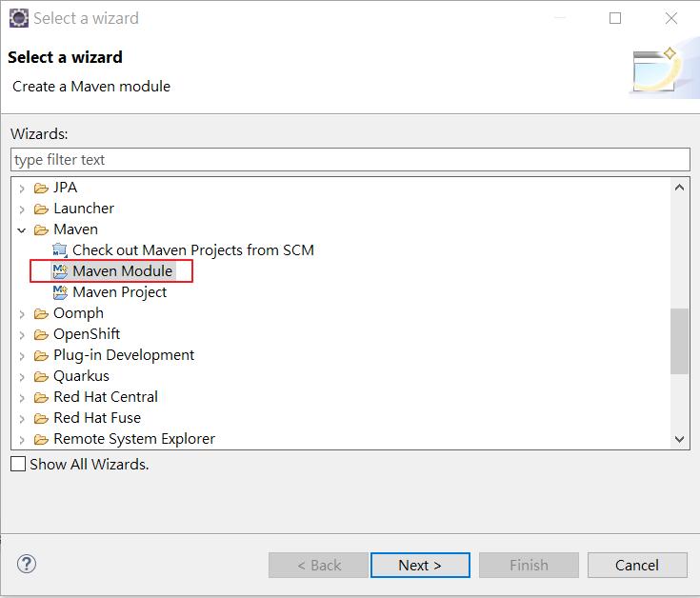Expand the OpenShift category

(x=21, y=334)
